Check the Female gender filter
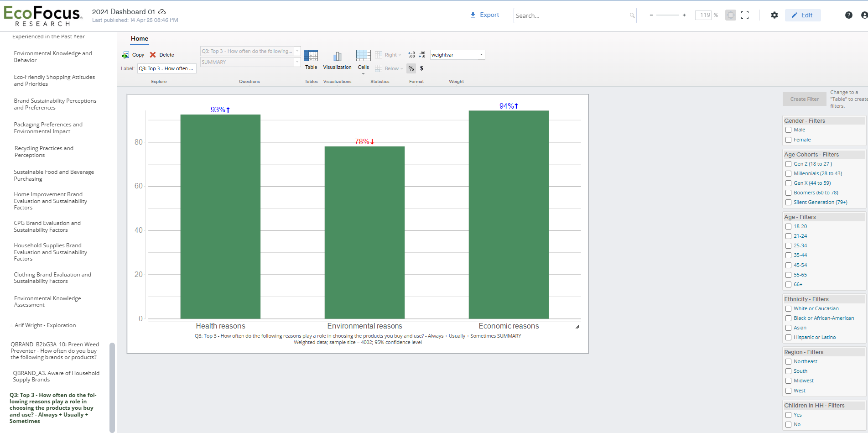 point(788,140)
